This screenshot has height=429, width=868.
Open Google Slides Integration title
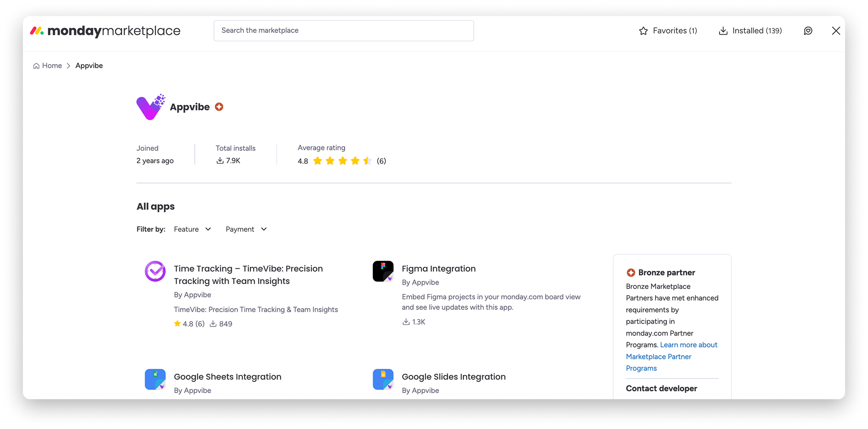click(x=453, y=377)
